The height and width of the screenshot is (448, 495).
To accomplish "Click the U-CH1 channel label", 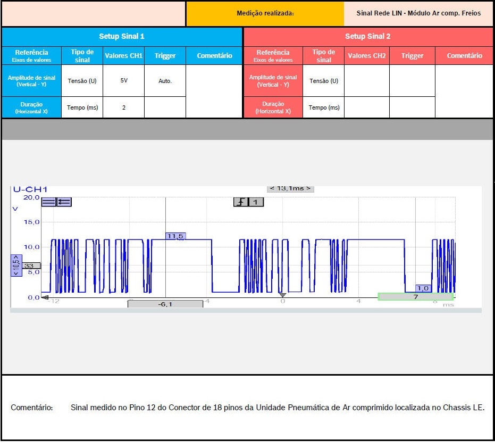I will [x=30, y=189].
